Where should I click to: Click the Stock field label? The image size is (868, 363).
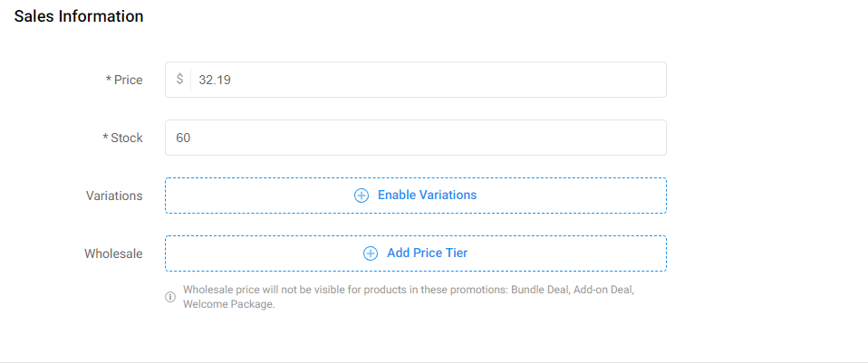127,138
